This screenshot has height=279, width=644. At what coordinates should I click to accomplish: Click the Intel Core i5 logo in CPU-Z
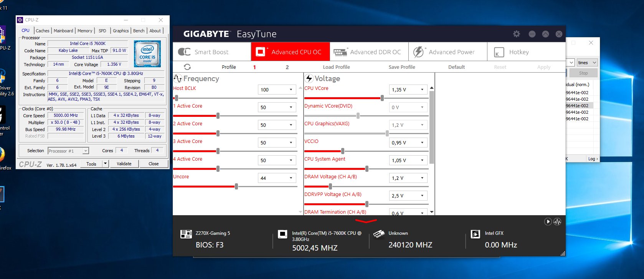(x=147, y=54)
